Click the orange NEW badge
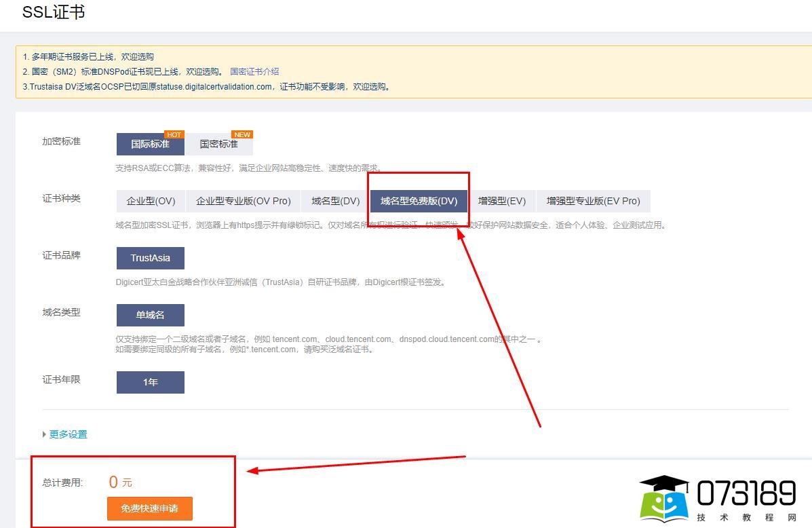 click(x=241, y=134)
